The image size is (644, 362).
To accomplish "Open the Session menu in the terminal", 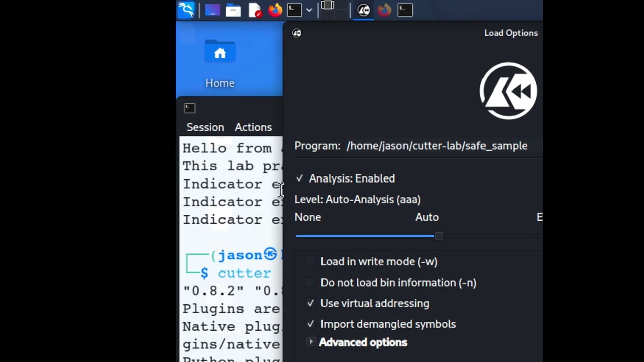I will click(x=205, y=127).
